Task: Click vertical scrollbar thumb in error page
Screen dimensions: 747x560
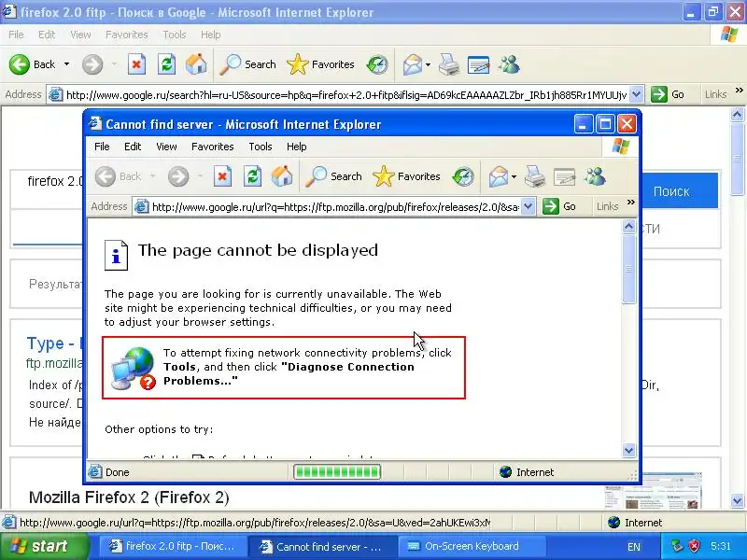Action: 628,269
